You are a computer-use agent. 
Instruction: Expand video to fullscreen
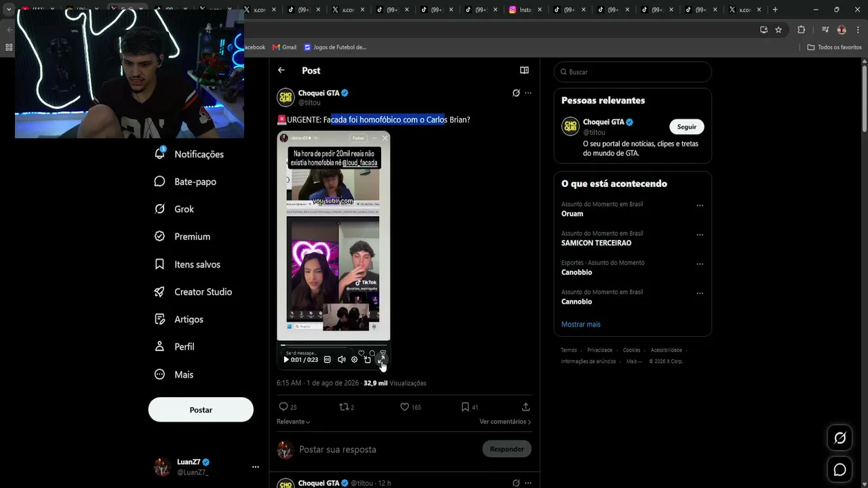pyautogui.click(x=381, y=360)
